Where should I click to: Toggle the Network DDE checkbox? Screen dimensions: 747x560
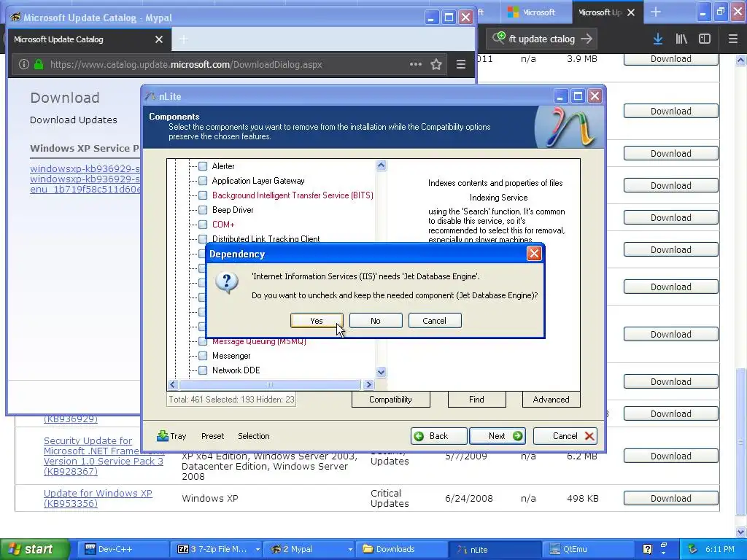pos(203,370)
